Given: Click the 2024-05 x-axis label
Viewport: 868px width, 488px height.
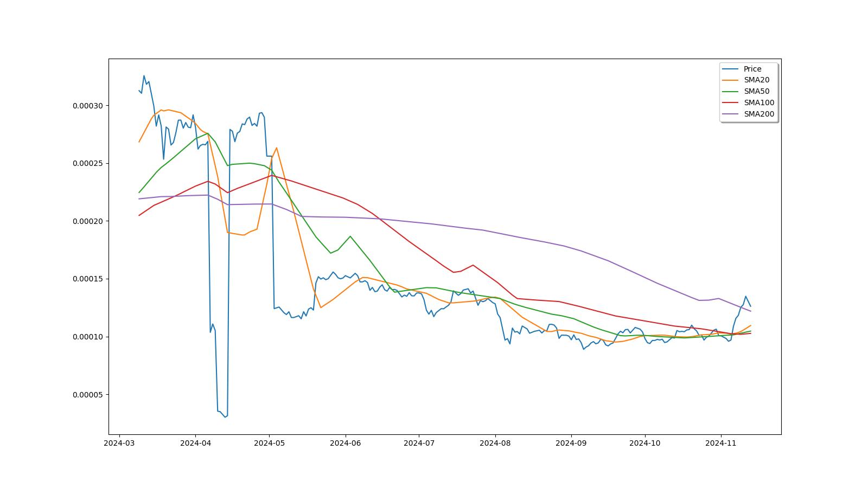Looking at the screenshot, I should click(x=269, y=443).
